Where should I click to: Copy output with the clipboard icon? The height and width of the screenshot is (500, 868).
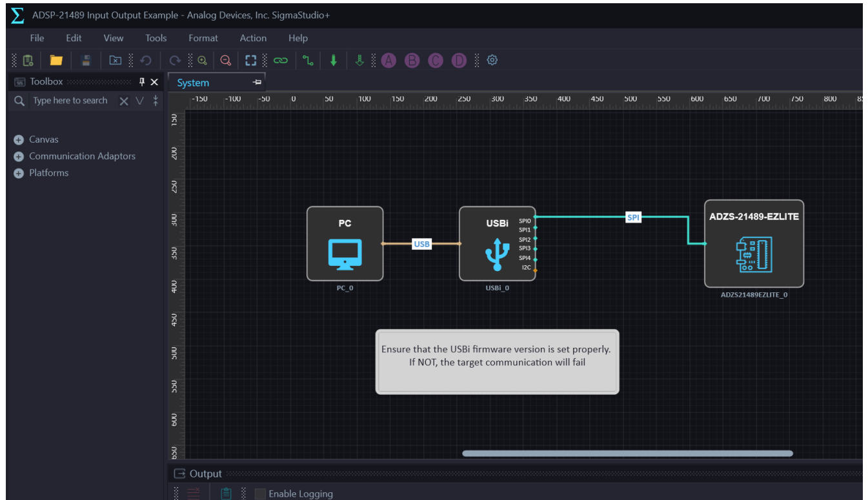226,494
